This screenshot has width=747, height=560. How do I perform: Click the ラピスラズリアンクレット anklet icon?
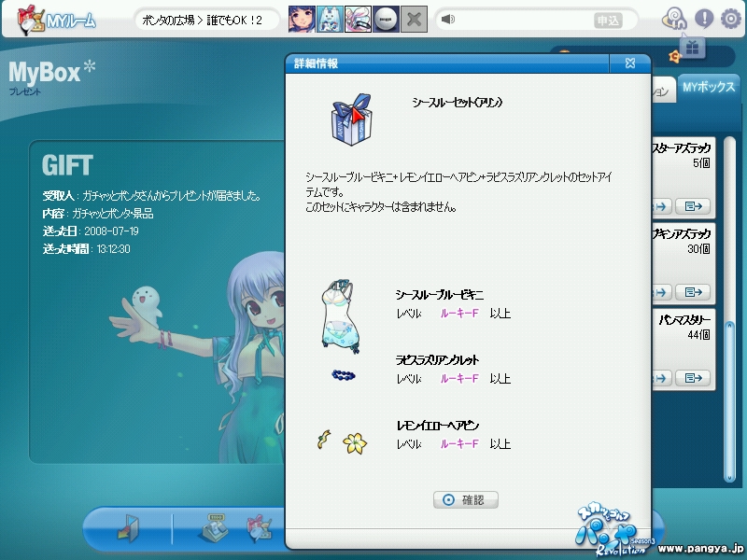coord(344,376)
